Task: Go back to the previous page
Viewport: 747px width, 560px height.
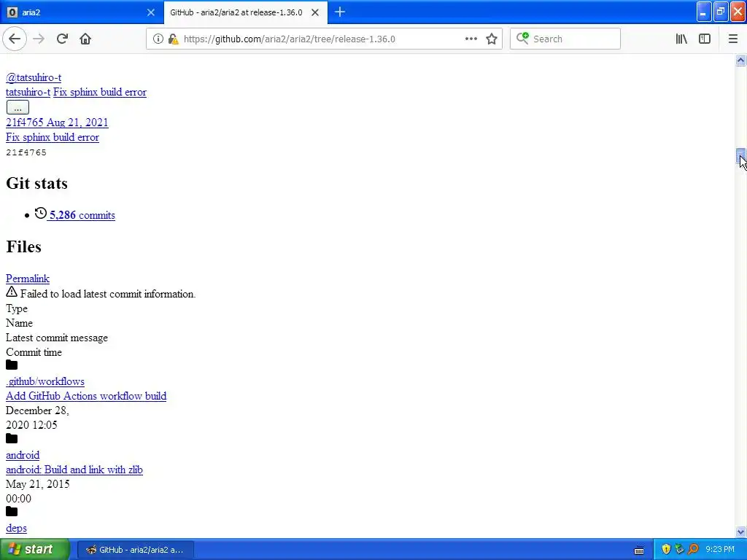Action: (15, 39)
